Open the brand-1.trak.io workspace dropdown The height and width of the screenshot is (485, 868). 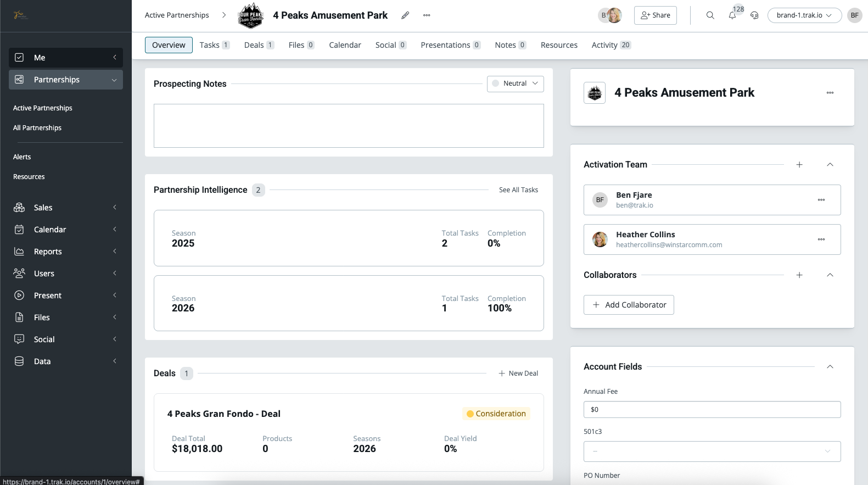(x=804, y=15)
